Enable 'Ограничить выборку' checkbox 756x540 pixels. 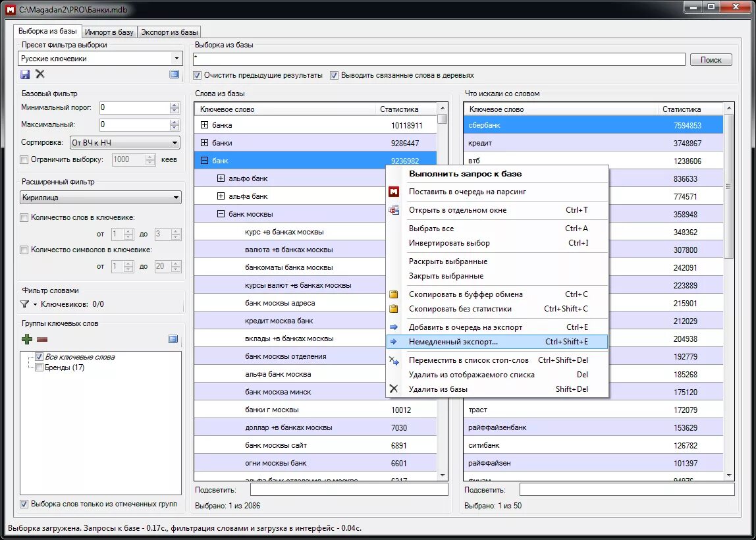pos(24,159)
